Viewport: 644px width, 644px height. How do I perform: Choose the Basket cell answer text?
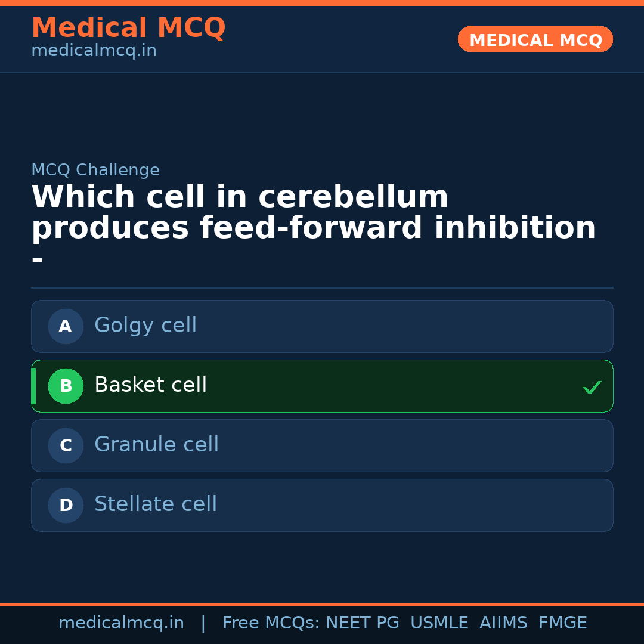pos(150,385)
